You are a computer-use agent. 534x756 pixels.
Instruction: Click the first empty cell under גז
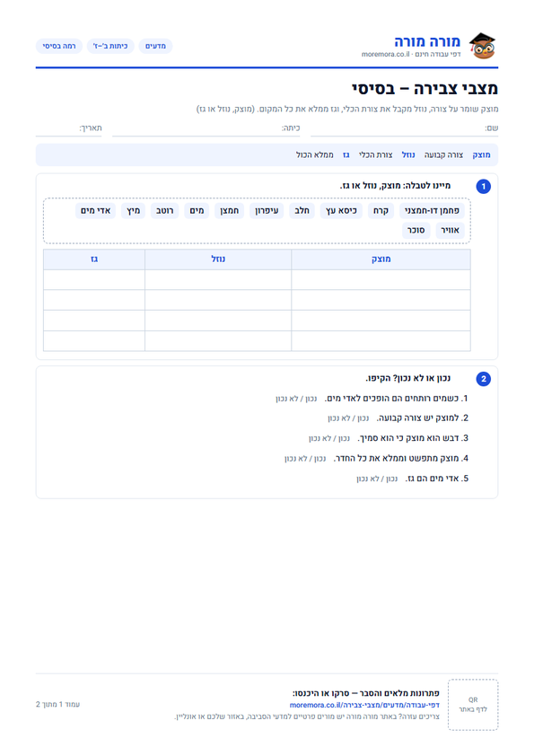pyautogui.click(x=94, y=279)
